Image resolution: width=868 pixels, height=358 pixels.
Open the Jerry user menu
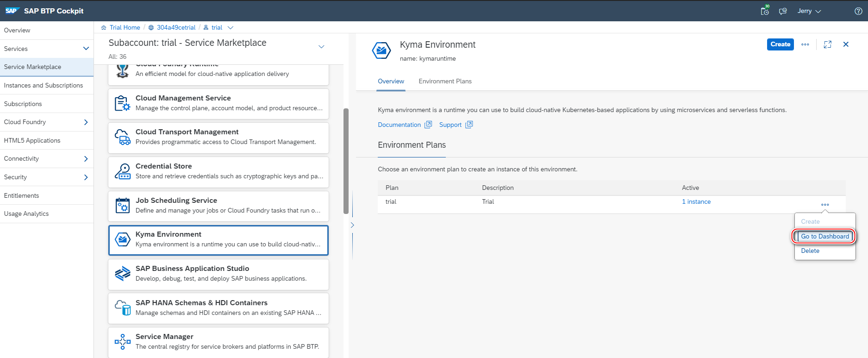point(809,11)
